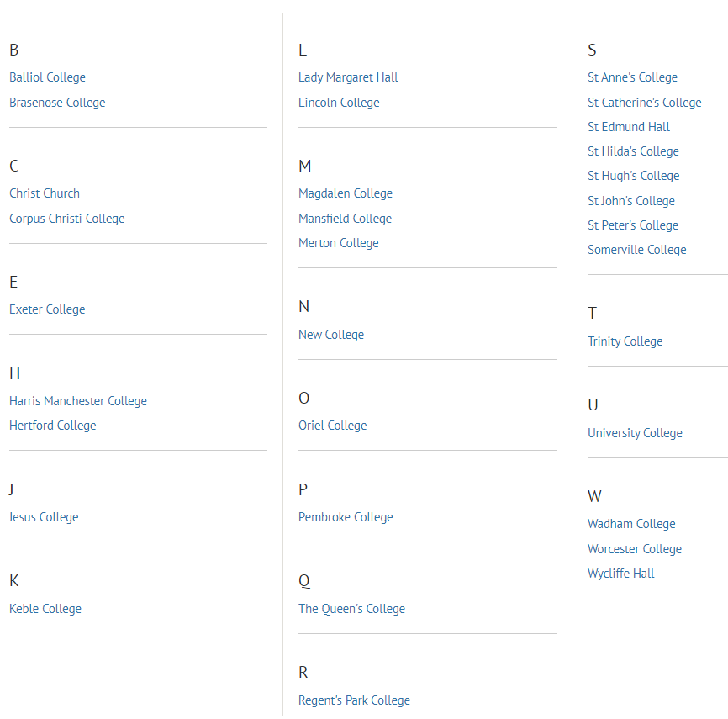Click the Jesus College link
This screenshot has width=728, height=719.
[44, 517]
